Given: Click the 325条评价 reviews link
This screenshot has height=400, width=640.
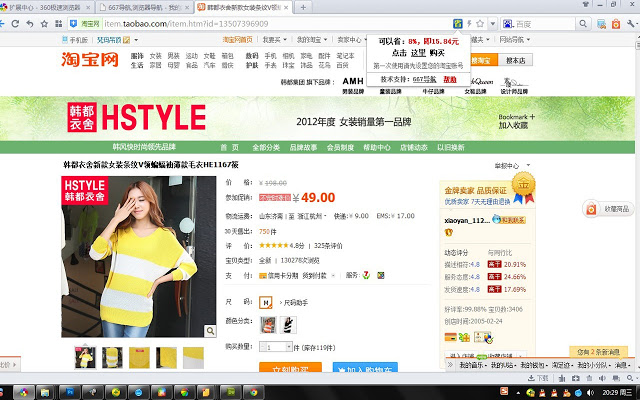Looking at the screenshot, I should 328,246.
